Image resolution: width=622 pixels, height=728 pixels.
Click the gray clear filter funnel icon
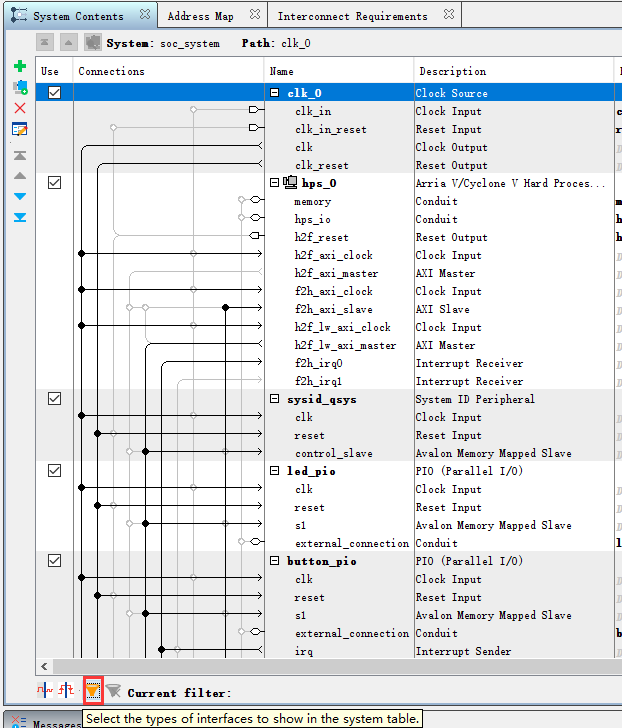(x=113, y=691)
